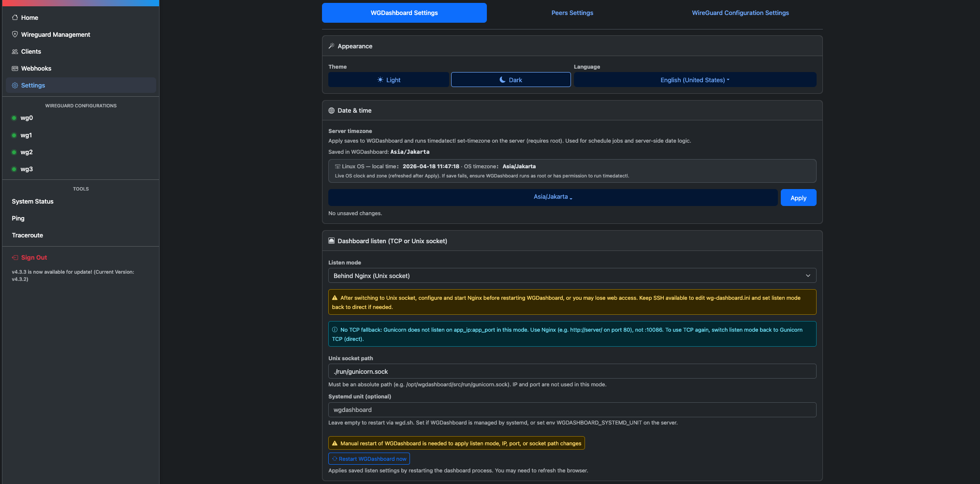
Task: Click the warning triangle in Unix socket alert
Action: point(335,298)
